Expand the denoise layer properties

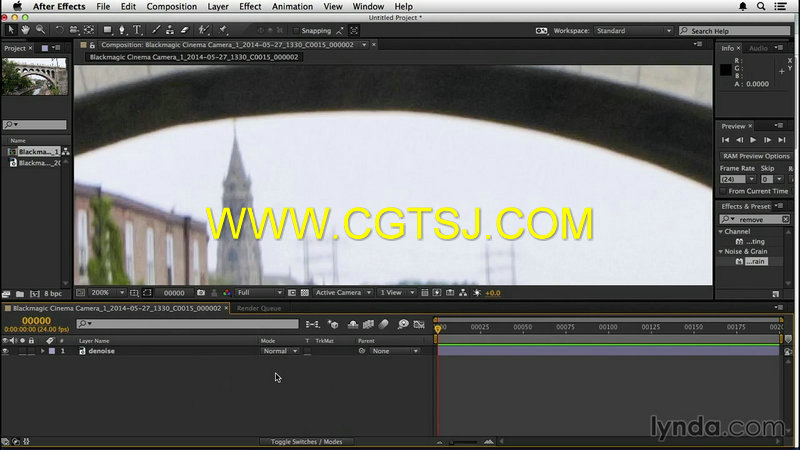pos(43,351)
